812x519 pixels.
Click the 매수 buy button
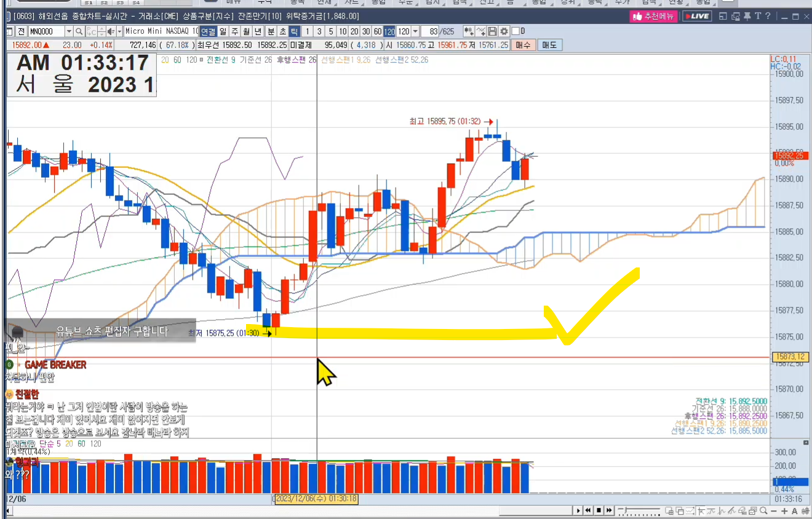(x=523, y=45)
